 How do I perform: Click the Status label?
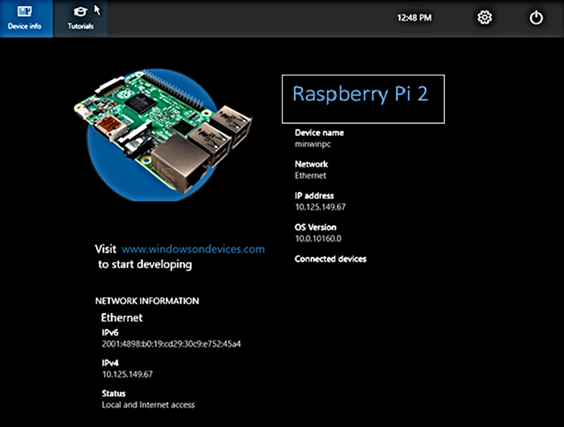click(114, 393)
